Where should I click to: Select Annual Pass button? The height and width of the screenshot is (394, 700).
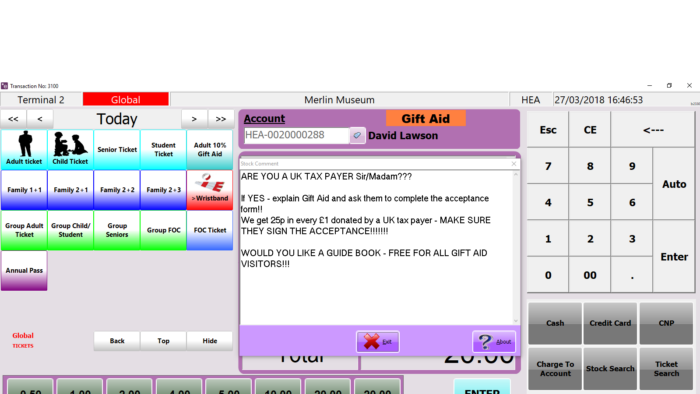pos(24,270)
